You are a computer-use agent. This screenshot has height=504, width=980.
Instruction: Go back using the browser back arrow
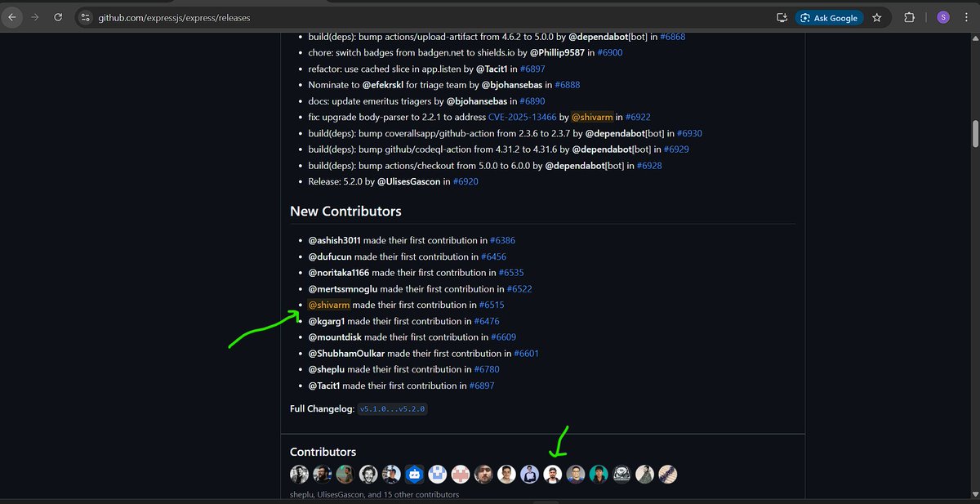[12, 17]
